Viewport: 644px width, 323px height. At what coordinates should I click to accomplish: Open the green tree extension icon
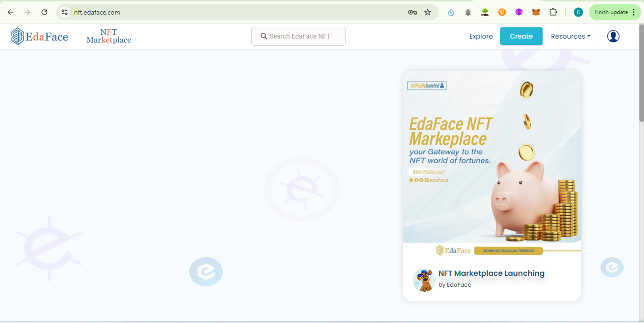[x=485, y=12]
